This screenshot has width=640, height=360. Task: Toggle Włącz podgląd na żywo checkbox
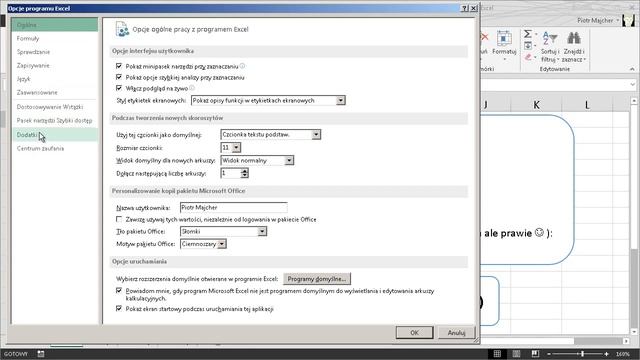tap(119, 88)
